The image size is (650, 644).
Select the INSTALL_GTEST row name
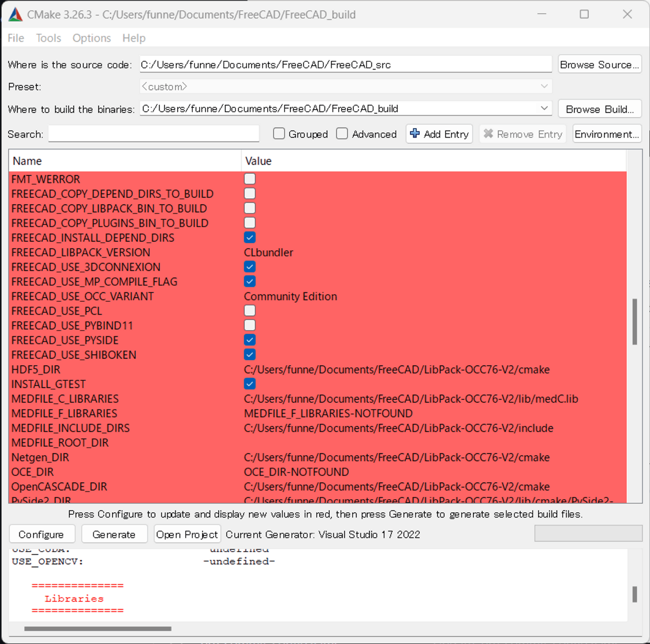(x=49, y=384)
